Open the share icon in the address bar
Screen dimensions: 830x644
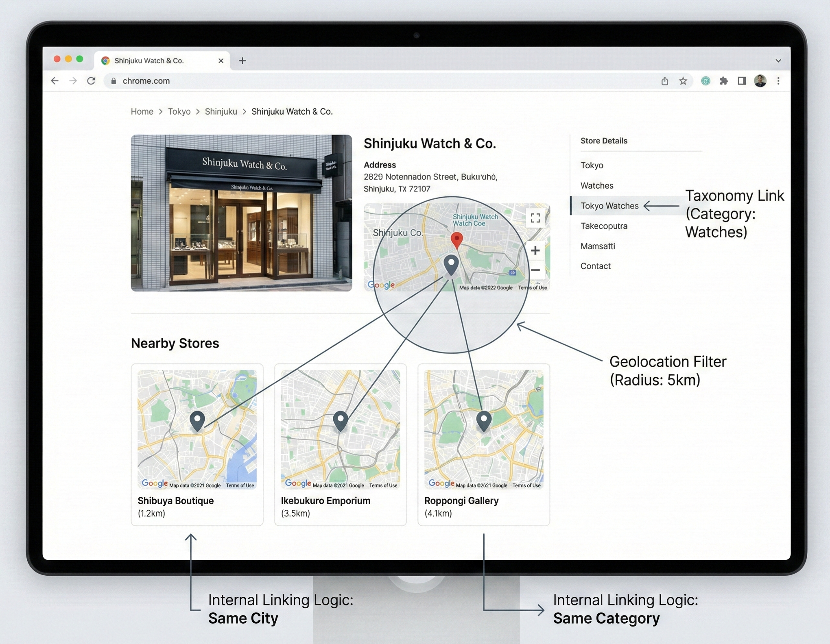click(x=665, y=81)
